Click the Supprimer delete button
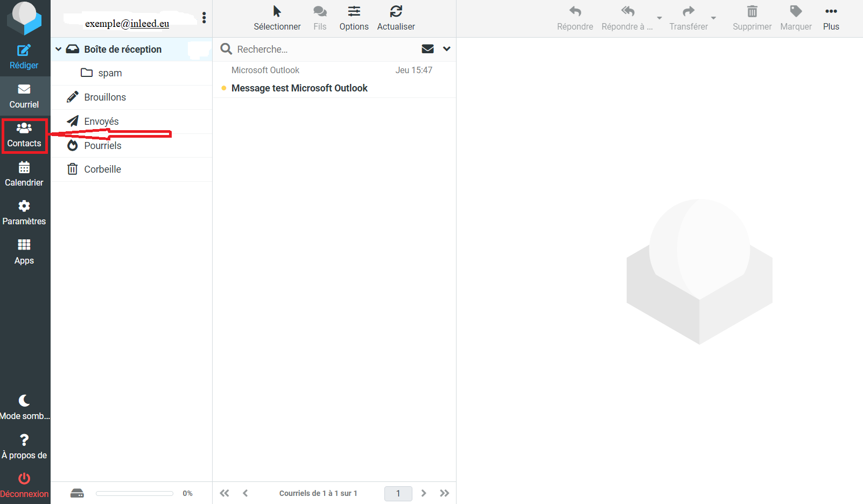This screenshot has height=504, width=863. [752, 18]
